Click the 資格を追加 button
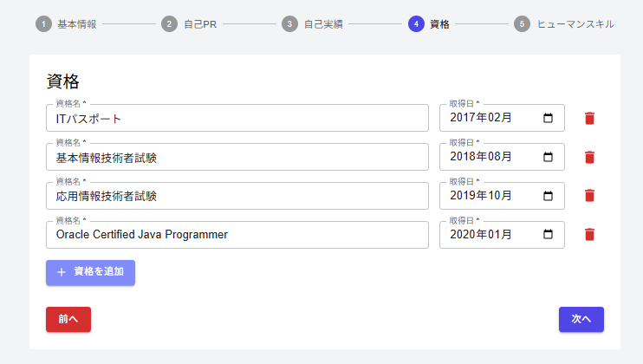643x364 pixels. 90,272
